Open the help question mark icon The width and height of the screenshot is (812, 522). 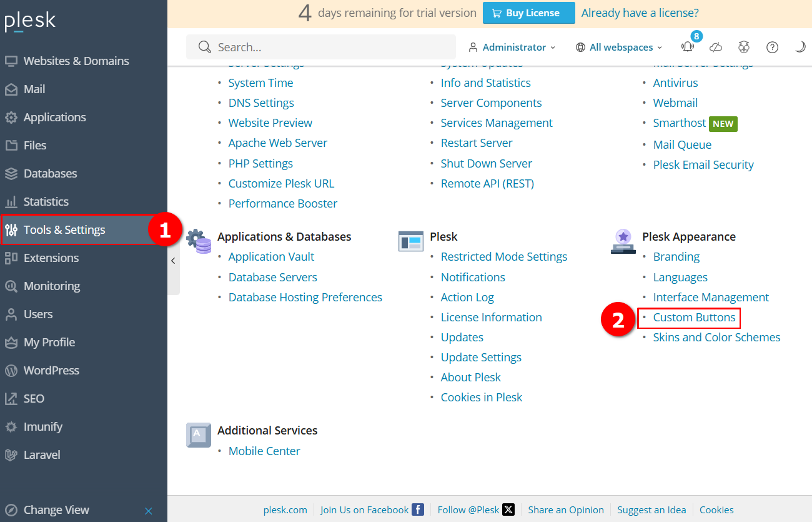[x=773, y=47]
